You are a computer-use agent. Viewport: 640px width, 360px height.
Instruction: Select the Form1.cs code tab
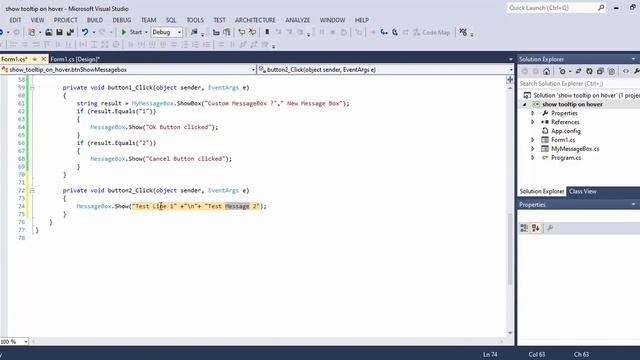14,59
